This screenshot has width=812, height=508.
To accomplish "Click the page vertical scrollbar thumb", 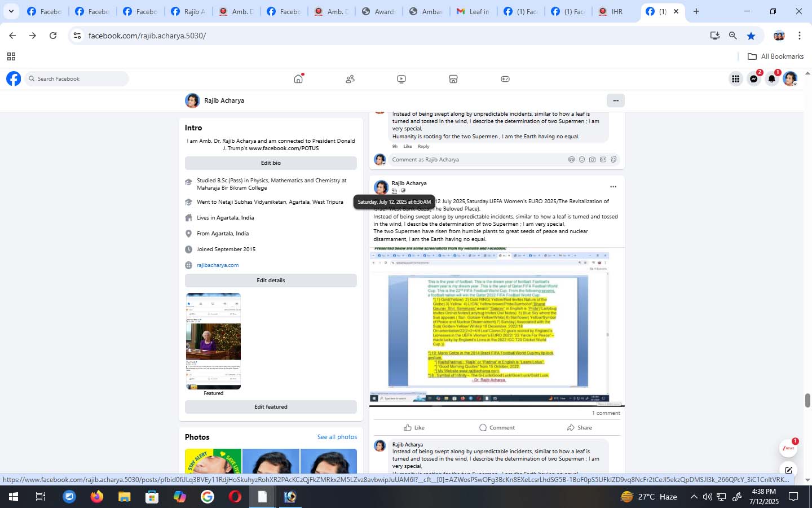I will coord(807,401).
